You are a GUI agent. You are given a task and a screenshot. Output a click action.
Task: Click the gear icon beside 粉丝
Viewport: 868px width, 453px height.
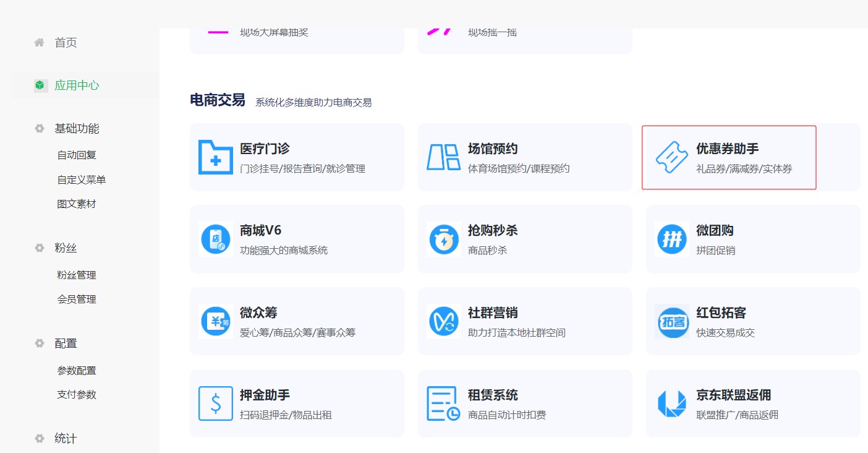pyautogui.click(x=40, y=248)
